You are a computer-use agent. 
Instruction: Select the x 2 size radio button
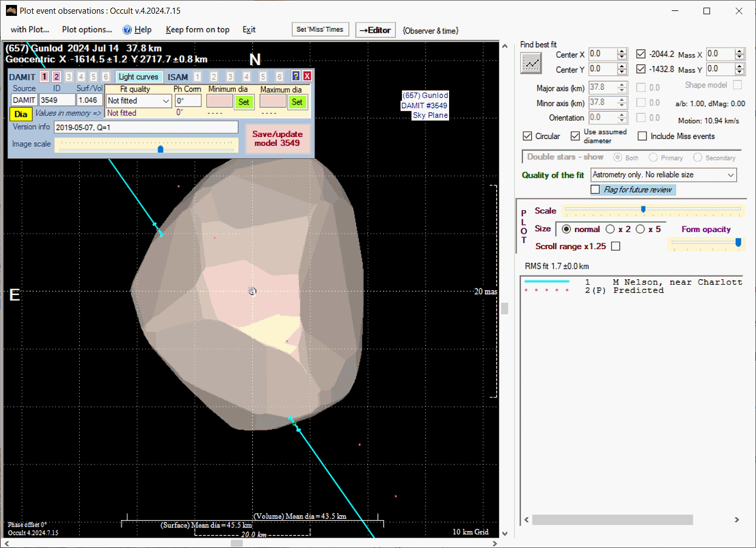pyautogui.click(x=610, y=229)
